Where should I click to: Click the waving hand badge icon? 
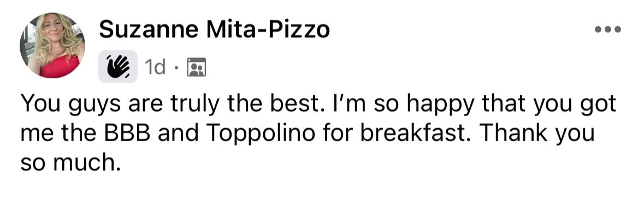[x=118, y=67]
